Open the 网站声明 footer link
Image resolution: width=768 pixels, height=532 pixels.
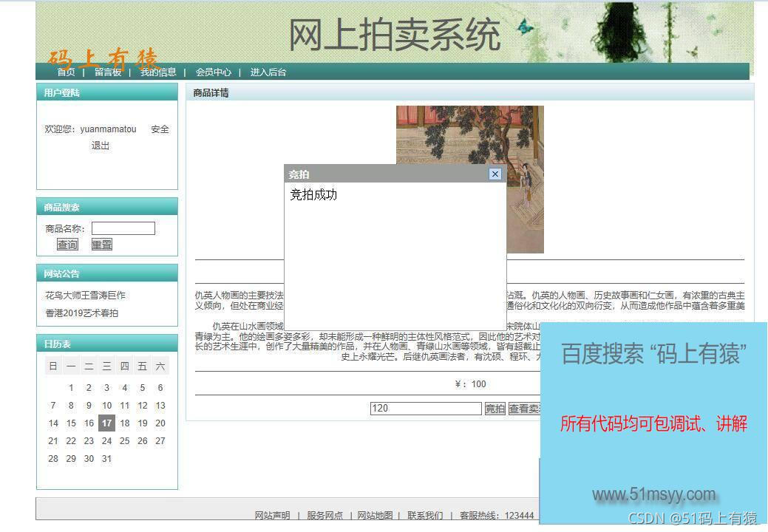[x=272, y=515]
